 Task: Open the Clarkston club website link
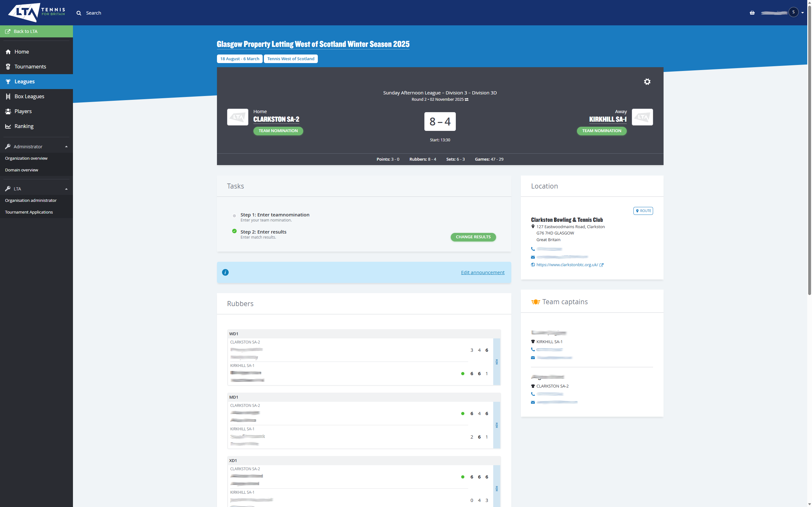(x=567, y=265)
